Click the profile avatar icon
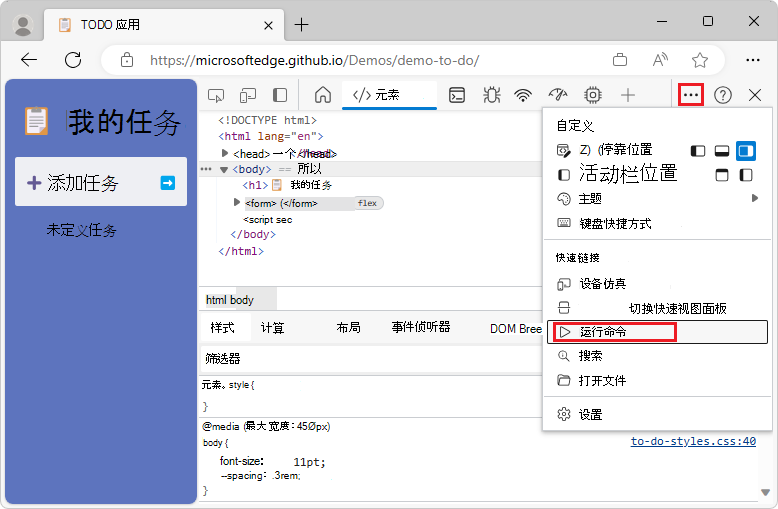The width and height of the screenshot is (778, 509). click(23, 25)
